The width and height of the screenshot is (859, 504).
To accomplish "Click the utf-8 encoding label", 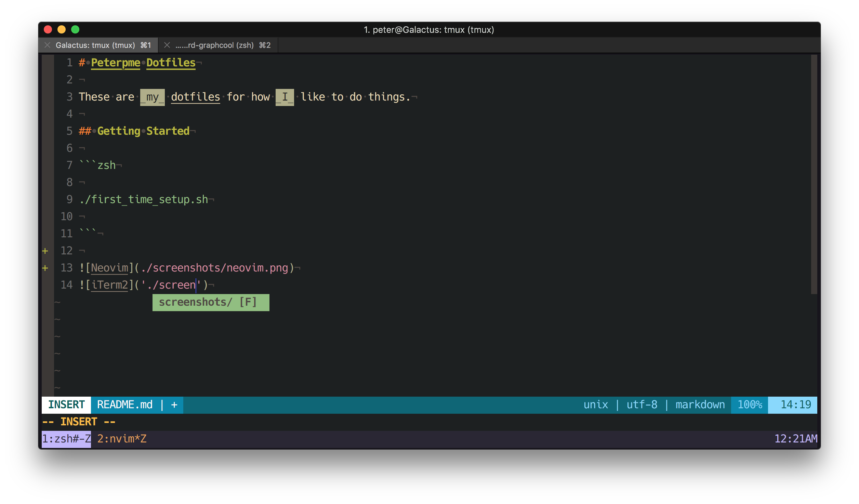I will [642, 405].
